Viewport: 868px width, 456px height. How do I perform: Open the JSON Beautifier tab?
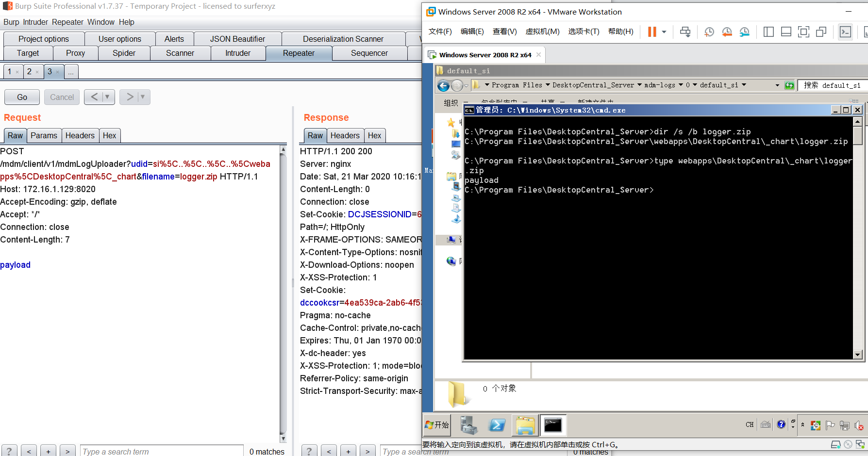point(237,39)
